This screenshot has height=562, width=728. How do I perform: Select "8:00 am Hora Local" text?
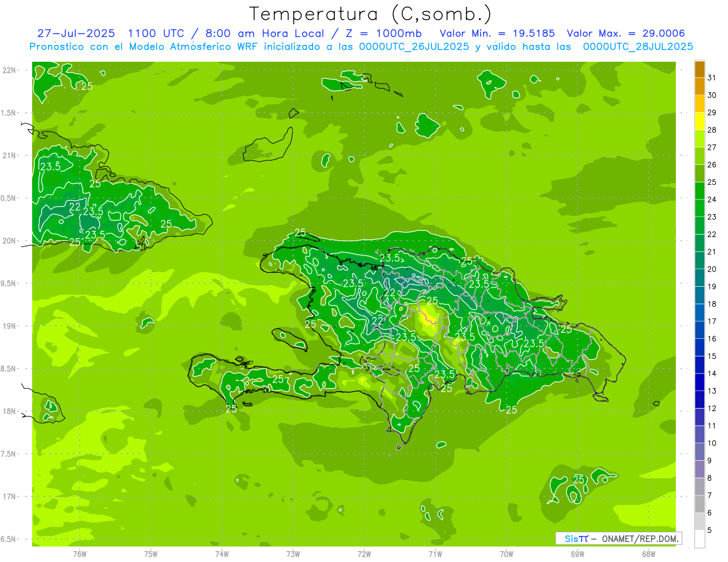click(x=264, y=33)
